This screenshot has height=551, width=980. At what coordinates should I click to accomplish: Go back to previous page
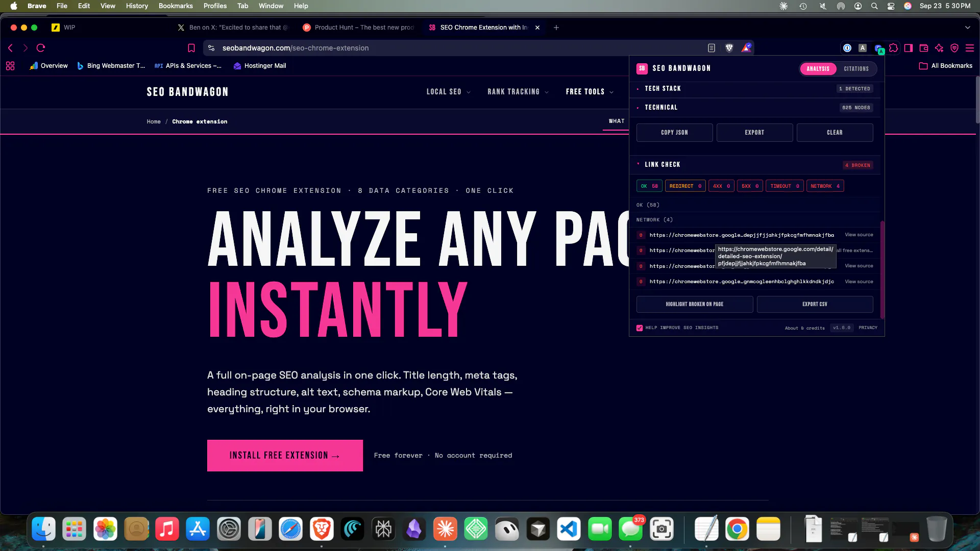pos(10,48)
